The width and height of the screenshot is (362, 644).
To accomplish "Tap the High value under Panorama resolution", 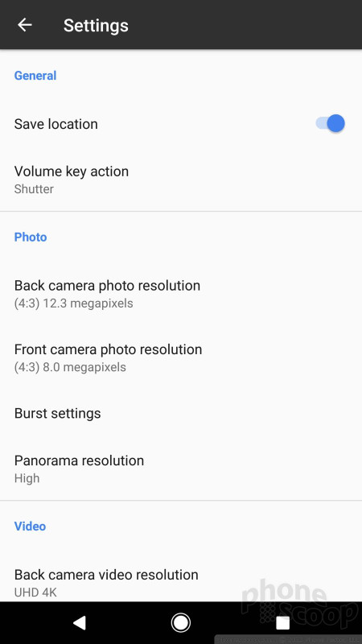I will (x=27, y=478).
